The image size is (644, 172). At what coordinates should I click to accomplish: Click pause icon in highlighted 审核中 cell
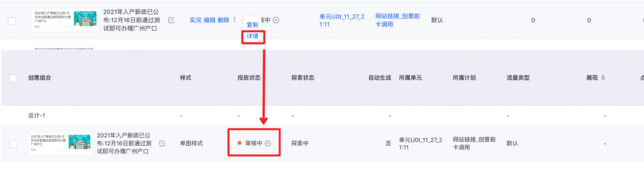click(268, 143)
